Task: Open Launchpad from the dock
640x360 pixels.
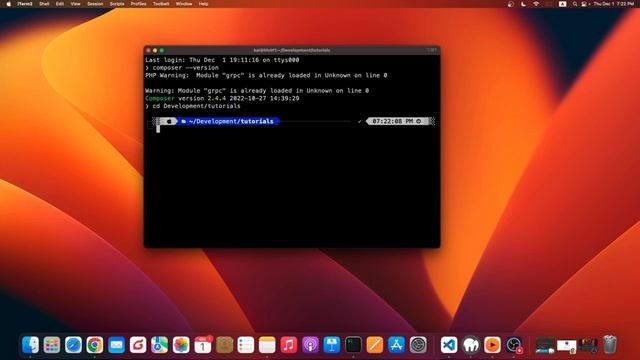Action: [x=52, y=345]
